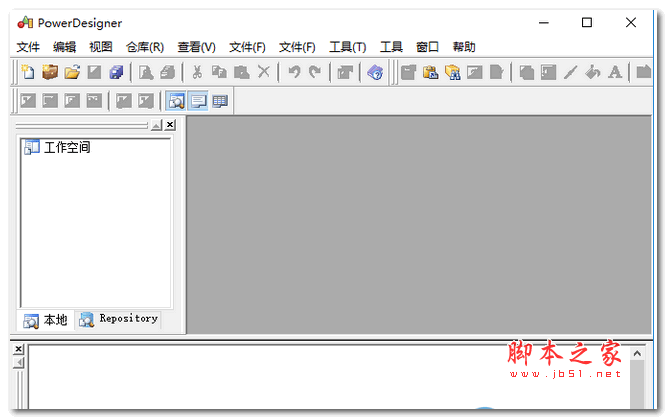Open the 编辑 menu
This screenshot has width=668, height=420.
64,47
